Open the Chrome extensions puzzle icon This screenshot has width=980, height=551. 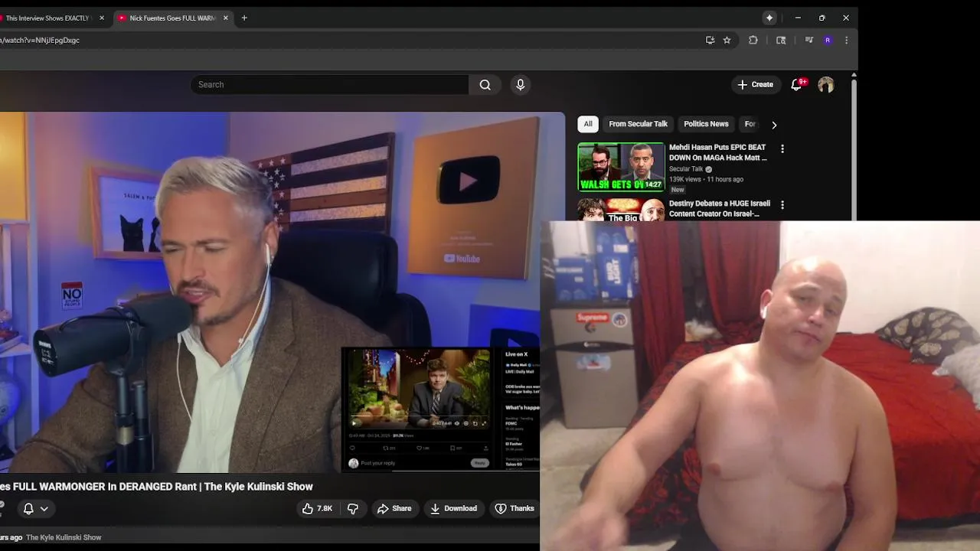[753, 40]
